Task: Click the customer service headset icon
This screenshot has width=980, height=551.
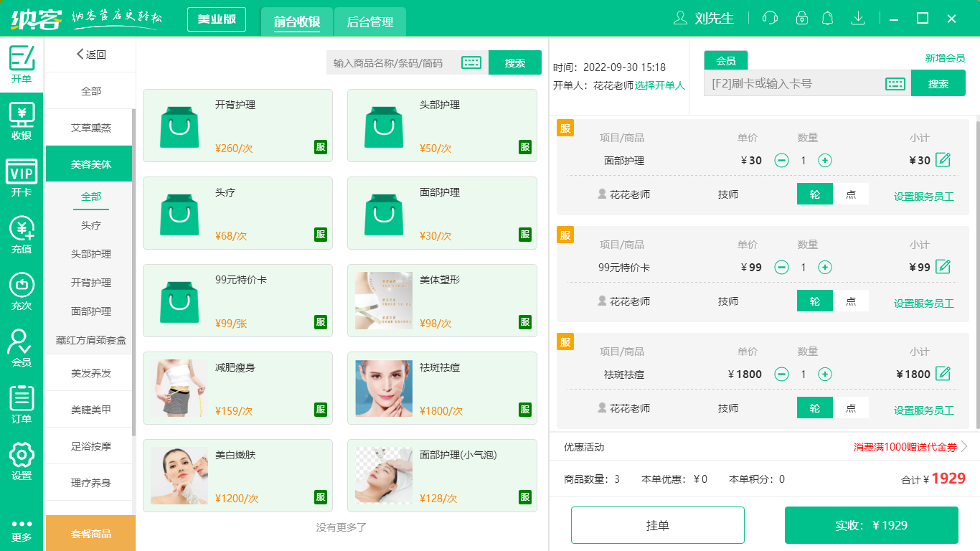Action: coord(769,18)
